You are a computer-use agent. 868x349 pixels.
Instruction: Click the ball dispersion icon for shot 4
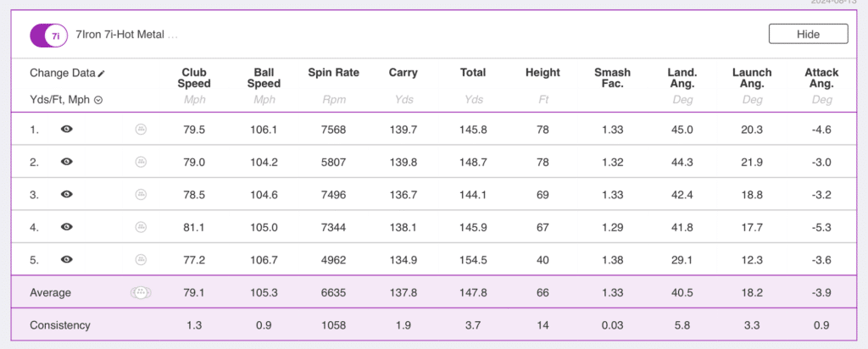coord(141,226)
